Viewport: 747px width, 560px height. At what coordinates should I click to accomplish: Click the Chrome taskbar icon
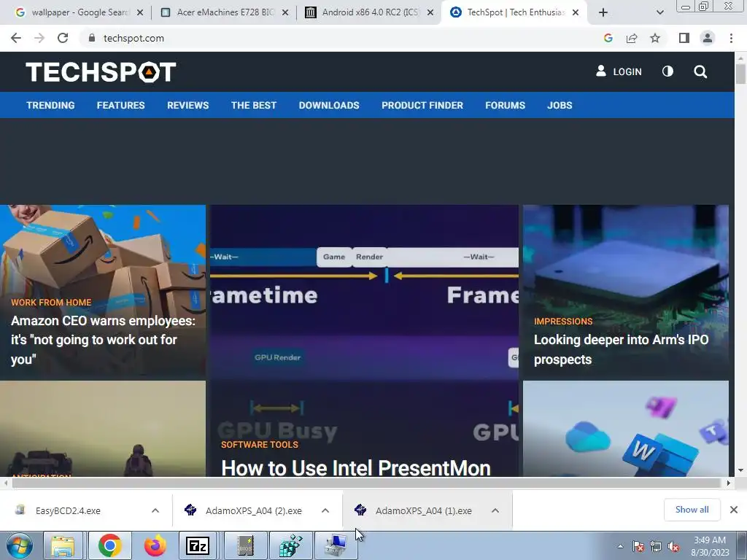[109, 545]
